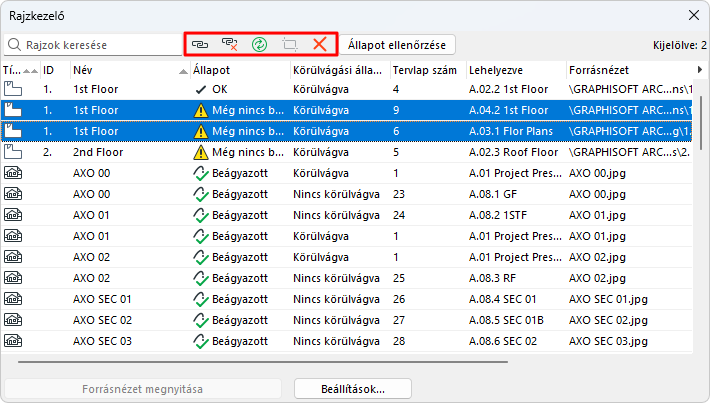Click the greyed-out crop frame toolbar icon

pyautogui.click(x=290, y=44)
